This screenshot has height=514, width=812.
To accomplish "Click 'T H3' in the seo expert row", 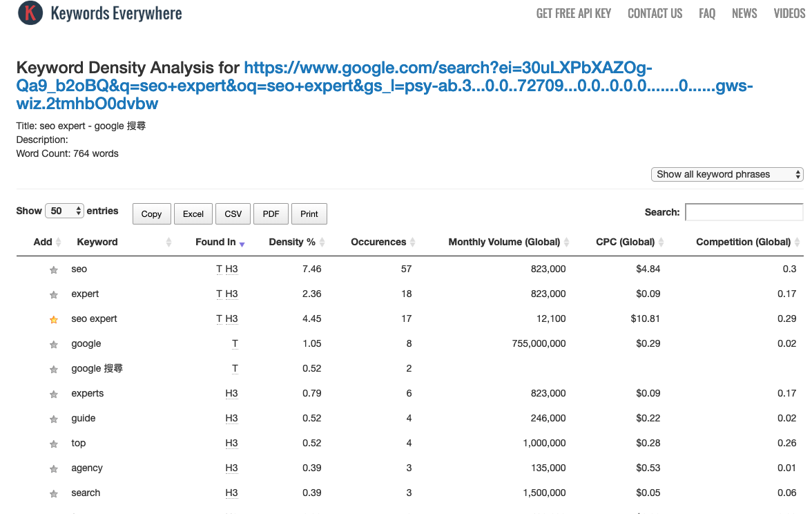I will (226, 318).
